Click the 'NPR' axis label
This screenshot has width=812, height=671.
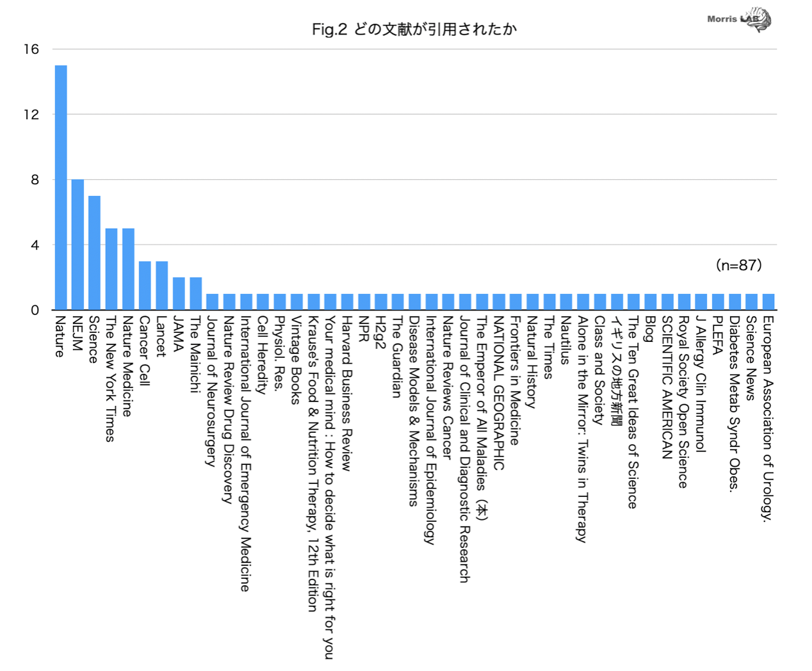point(362,329)
